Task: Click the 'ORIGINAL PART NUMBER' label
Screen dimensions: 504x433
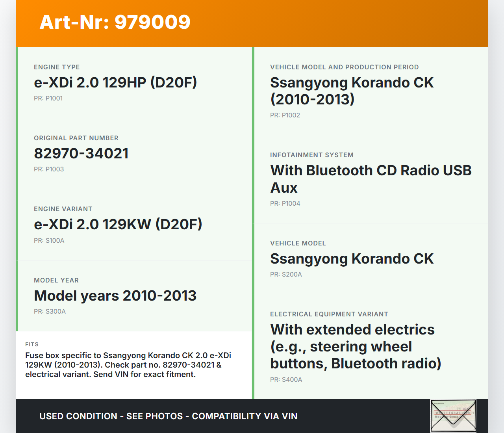Action: coord(76,138)
